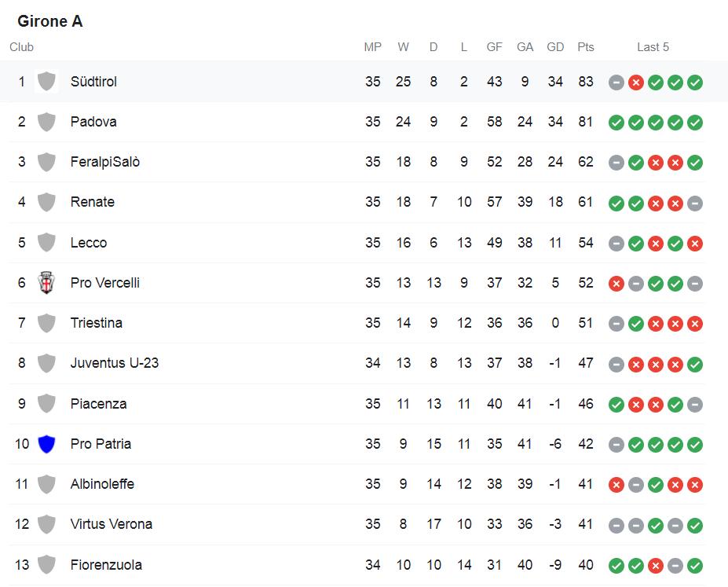
Task: Click the first red loss icon in Albinoleffe's form
Action: [616, 485]
